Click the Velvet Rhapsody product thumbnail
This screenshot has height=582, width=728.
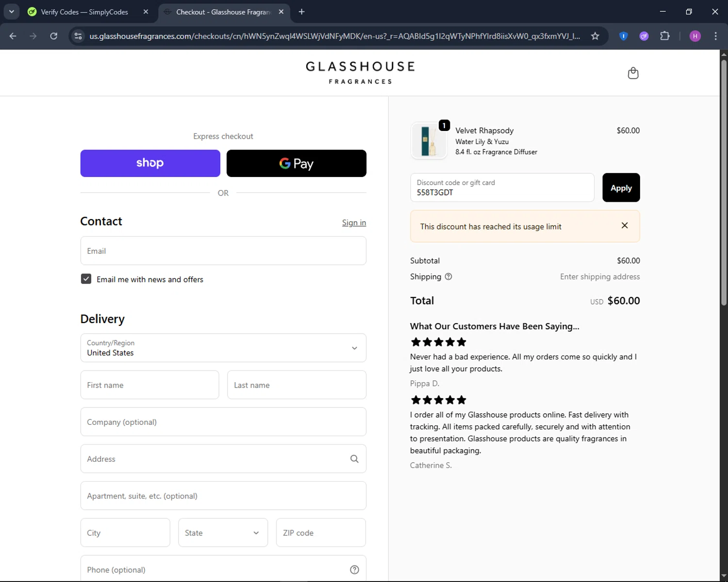click(429, 141)
